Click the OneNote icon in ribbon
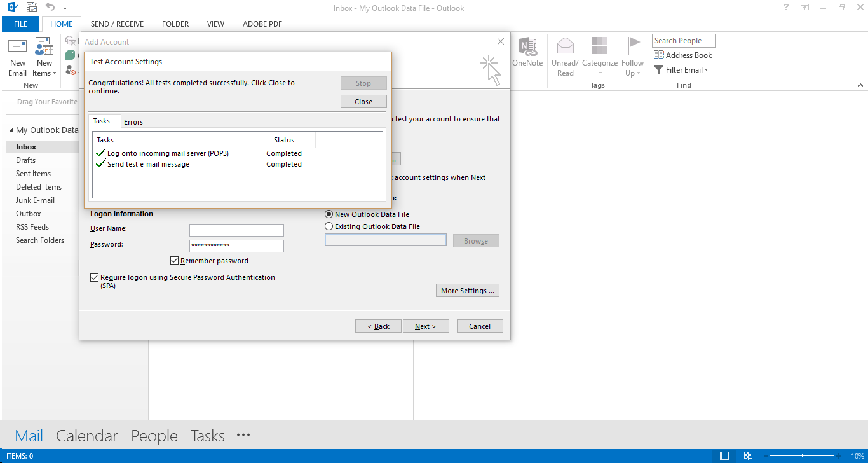868x463 pixels. [x=527, y=46]
